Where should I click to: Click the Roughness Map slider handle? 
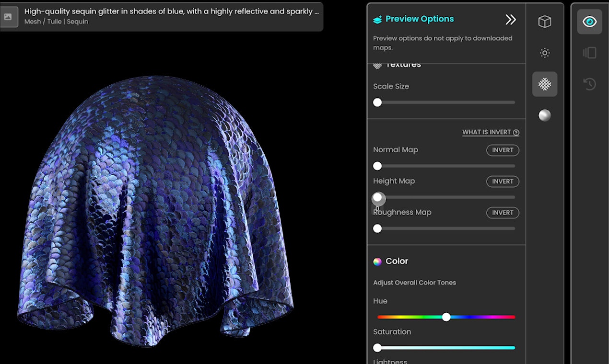[377, 228]
